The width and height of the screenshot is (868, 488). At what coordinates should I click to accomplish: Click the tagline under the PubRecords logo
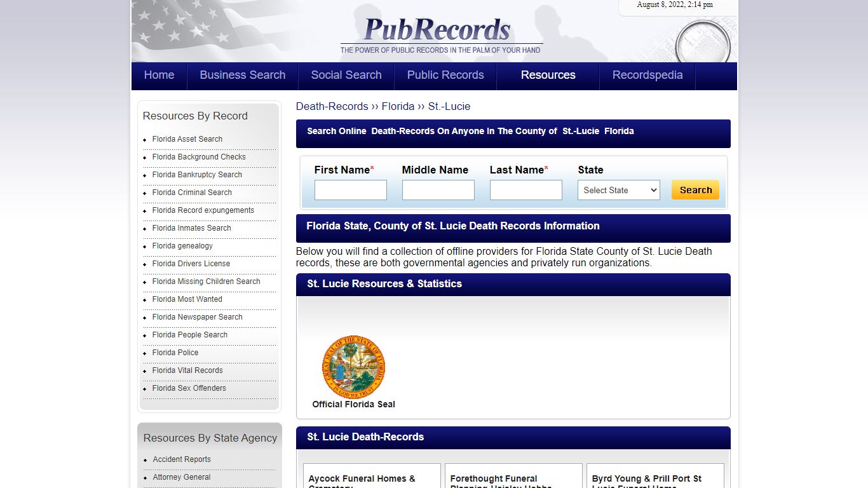[x=440, y=50]
